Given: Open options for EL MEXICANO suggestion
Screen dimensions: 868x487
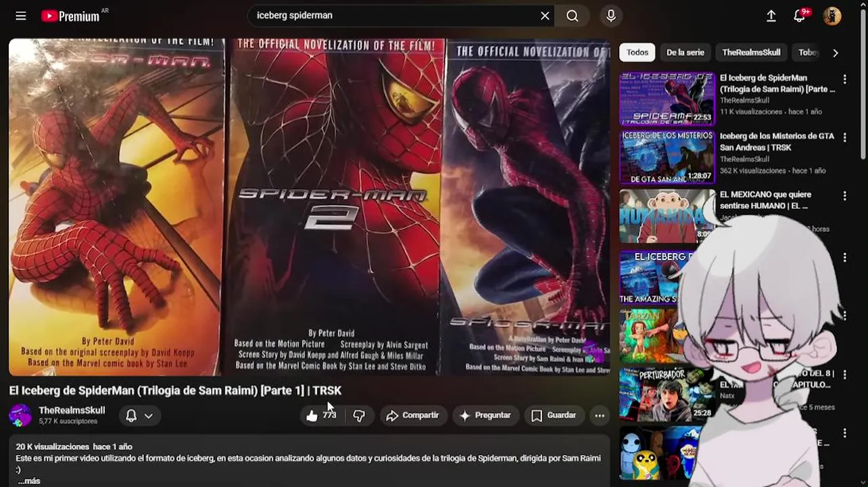Looking at the screenshot, I should [x=844, y=195].
